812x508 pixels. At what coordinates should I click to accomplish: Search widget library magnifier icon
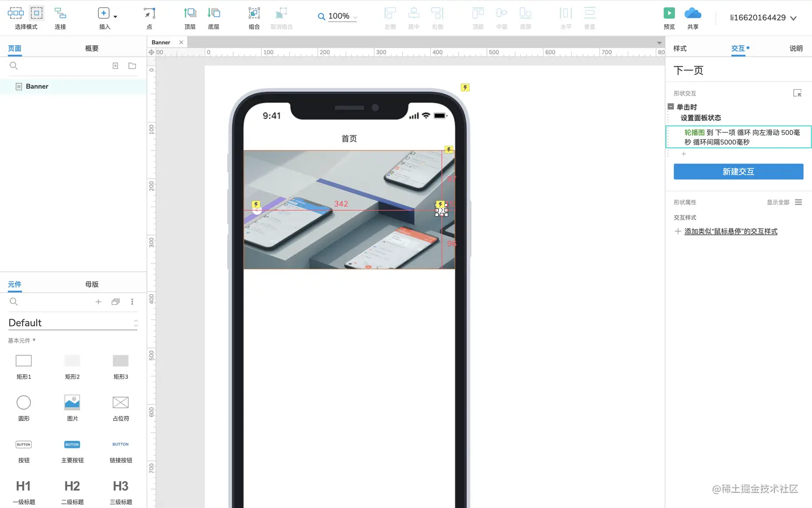pos(14,302)
